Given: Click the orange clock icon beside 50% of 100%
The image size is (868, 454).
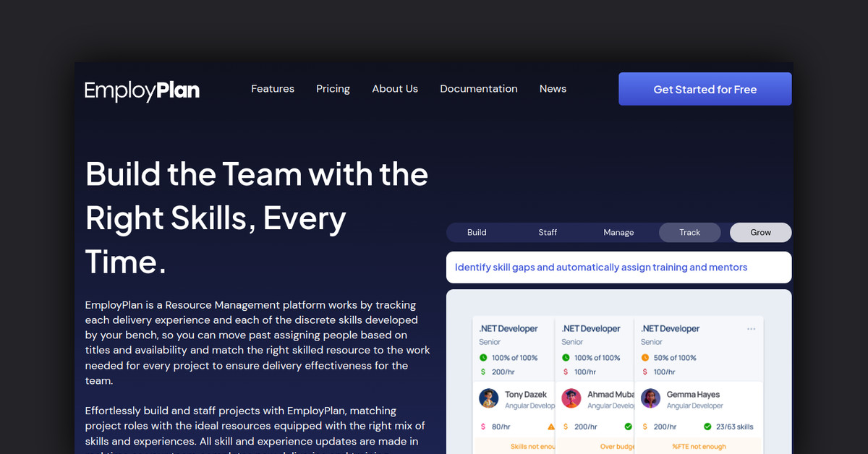Looking at the screenshot, I should coord(645,358).
